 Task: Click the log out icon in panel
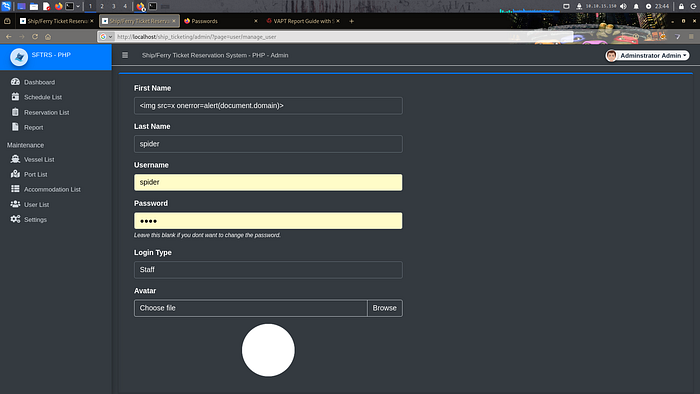694,6
